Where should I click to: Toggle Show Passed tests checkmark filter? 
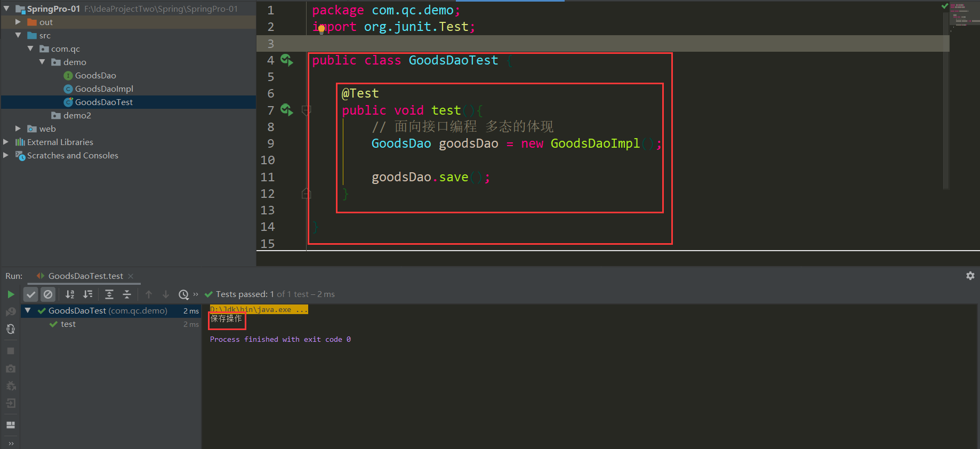31,294
